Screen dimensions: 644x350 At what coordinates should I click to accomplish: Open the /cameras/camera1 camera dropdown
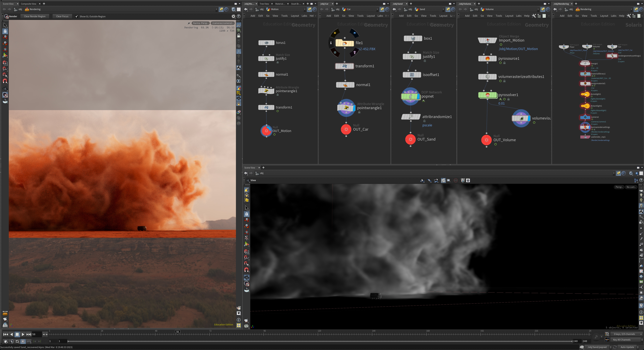point(223,23)
